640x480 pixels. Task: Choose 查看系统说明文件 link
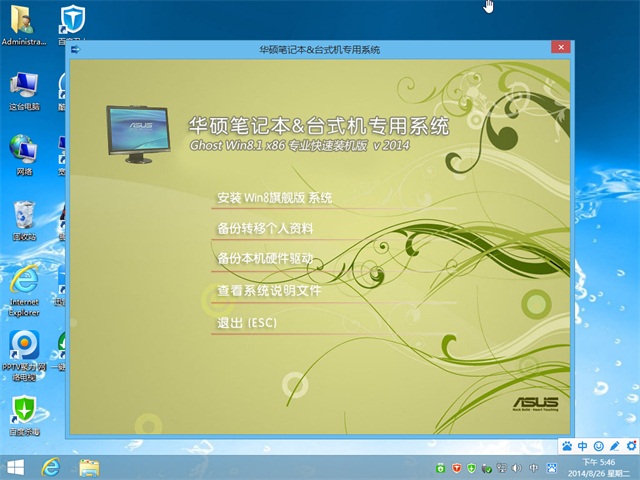(268, 291)
